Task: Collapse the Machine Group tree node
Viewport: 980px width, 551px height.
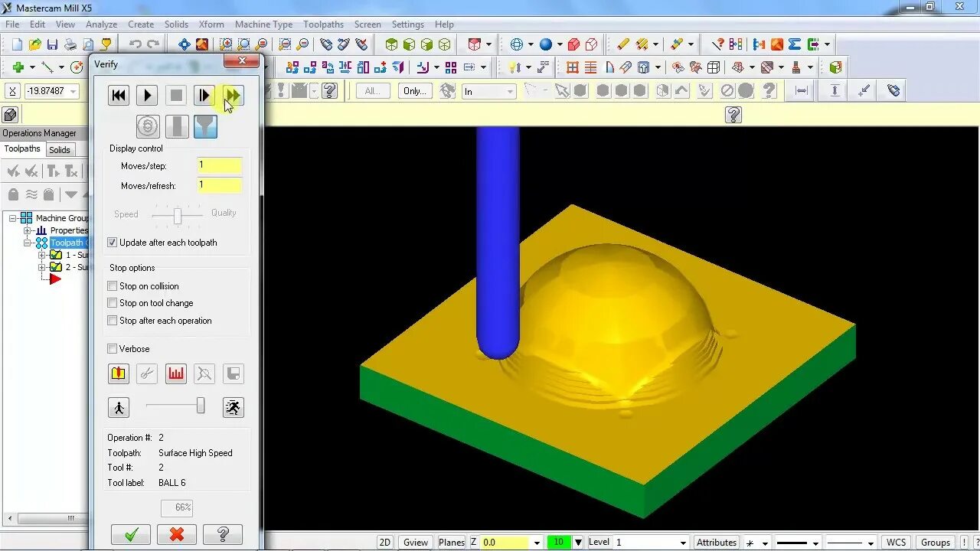Action: (13, 218)
